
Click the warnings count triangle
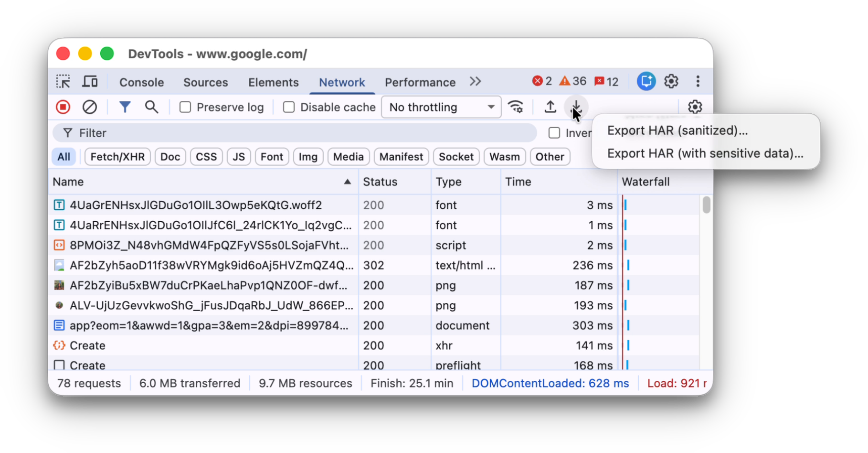(572, 81)
